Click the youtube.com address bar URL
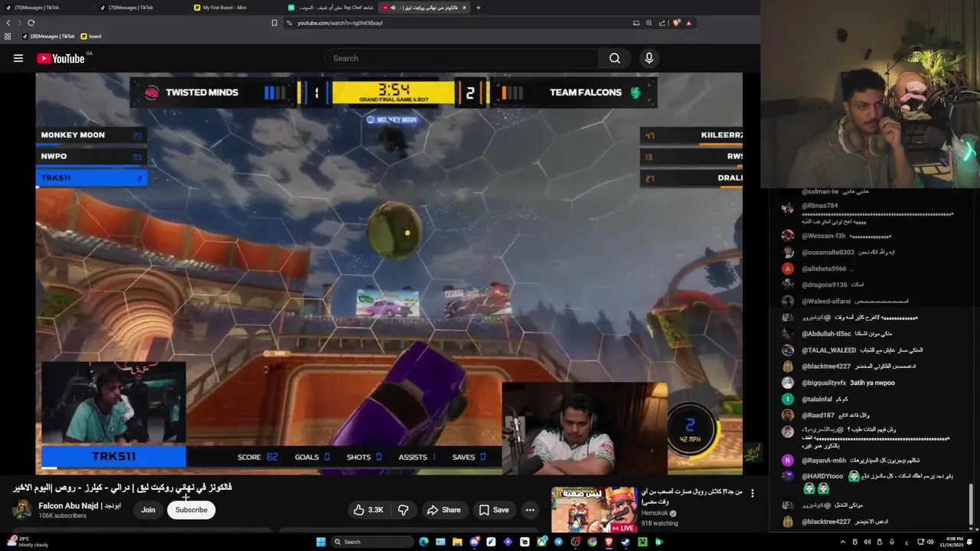Viewport: 980px width, 551px height. tap(340, 23)
